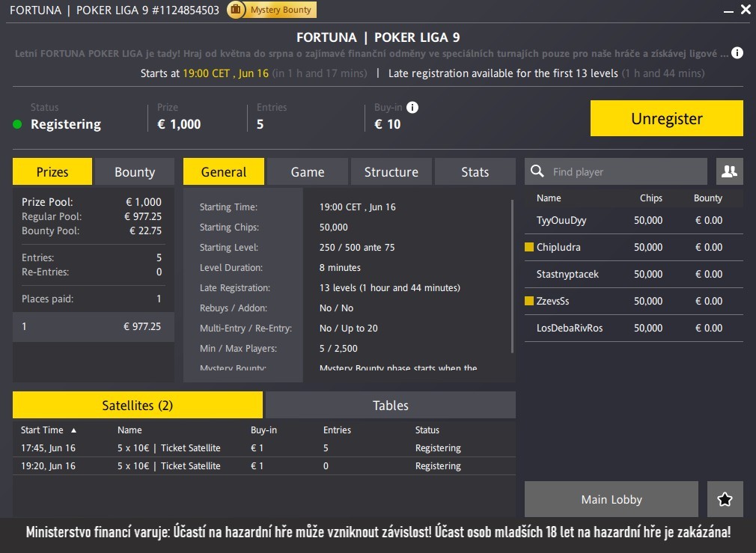Click the Mystery Bounty chest icon
The width and height of the screenshot is (756, 553).
click(x=236, y=10)
